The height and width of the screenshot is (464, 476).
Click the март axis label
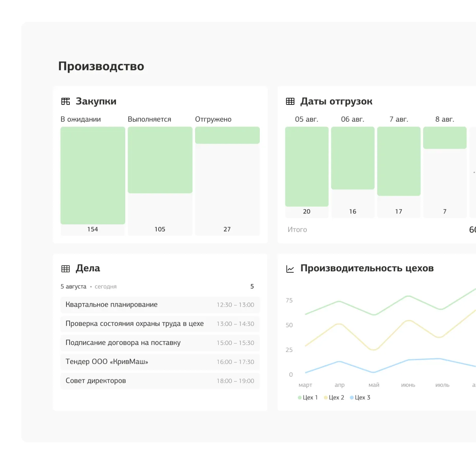pos(305,385)
